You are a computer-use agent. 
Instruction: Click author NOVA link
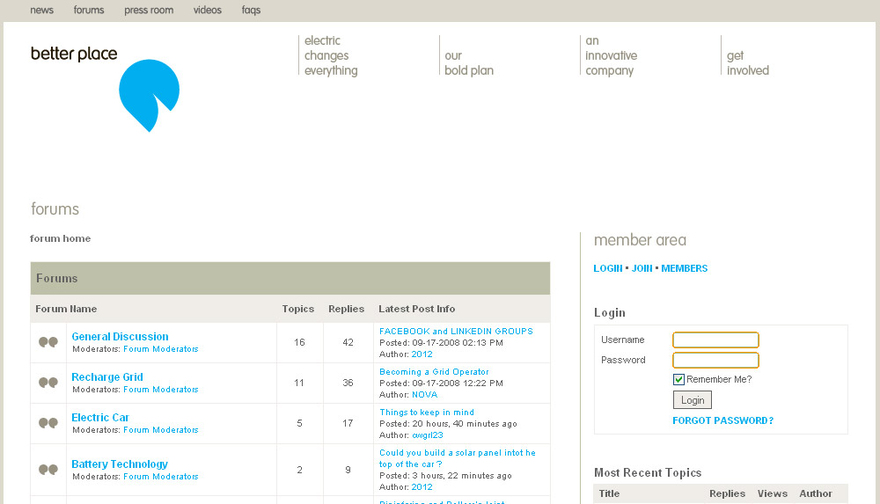424,395
